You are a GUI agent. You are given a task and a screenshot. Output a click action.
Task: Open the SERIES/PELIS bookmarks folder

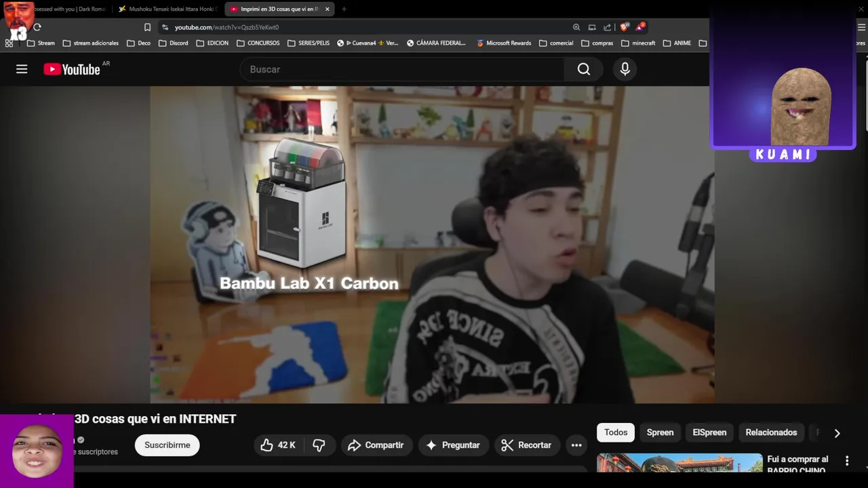(309, 43)
